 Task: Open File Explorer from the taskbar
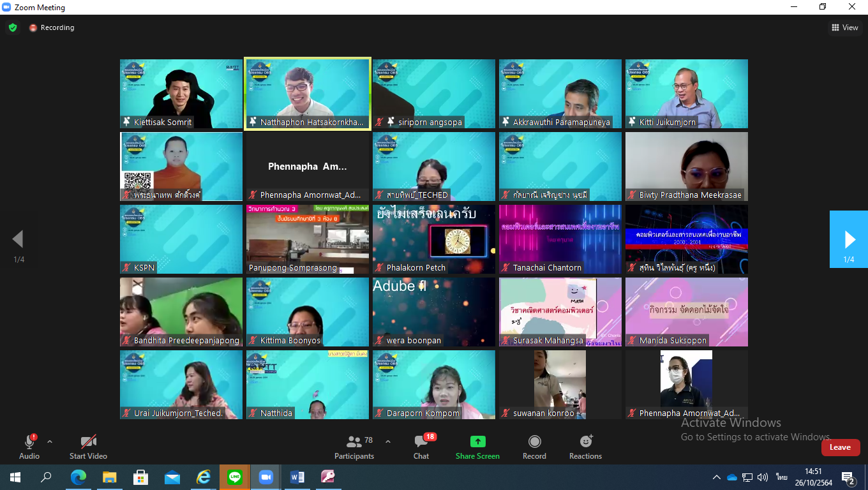109,477
